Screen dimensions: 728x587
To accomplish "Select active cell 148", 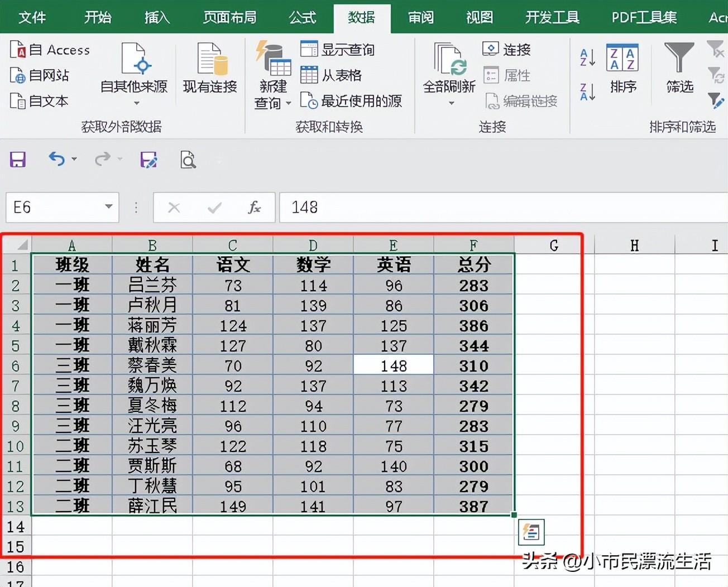I will 394,365.
